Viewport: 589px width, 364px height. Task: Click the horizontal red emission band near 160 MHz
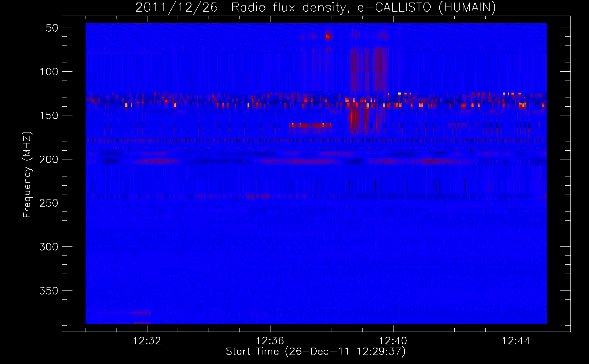pyautogui.click(x=311, y=125)
